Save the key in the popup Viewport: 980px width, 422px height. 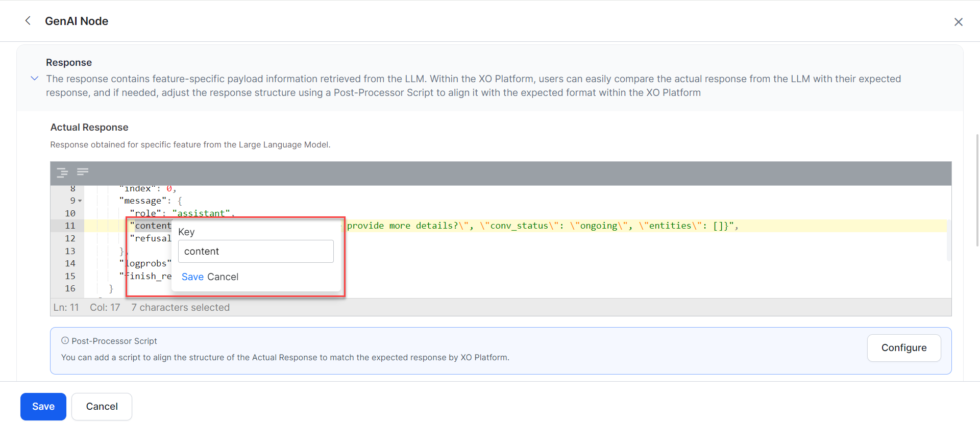tap(192, 277)
